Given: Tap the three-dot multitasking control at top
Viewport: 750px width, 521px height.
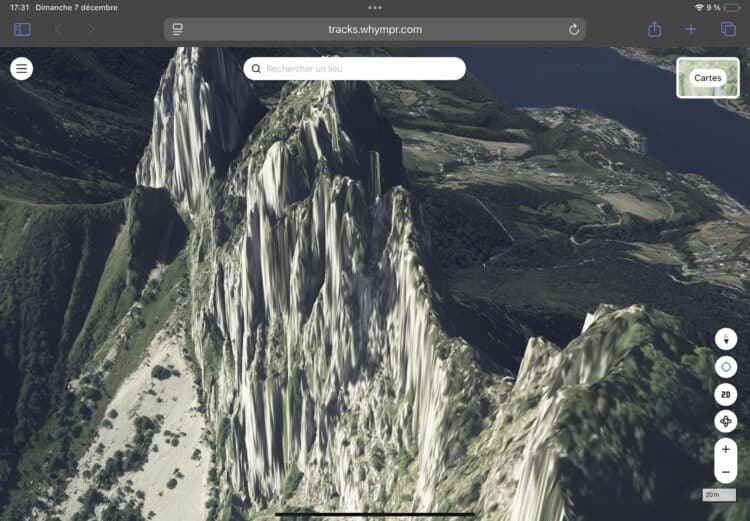Looking at the screenshot, I should coord(375,7).
